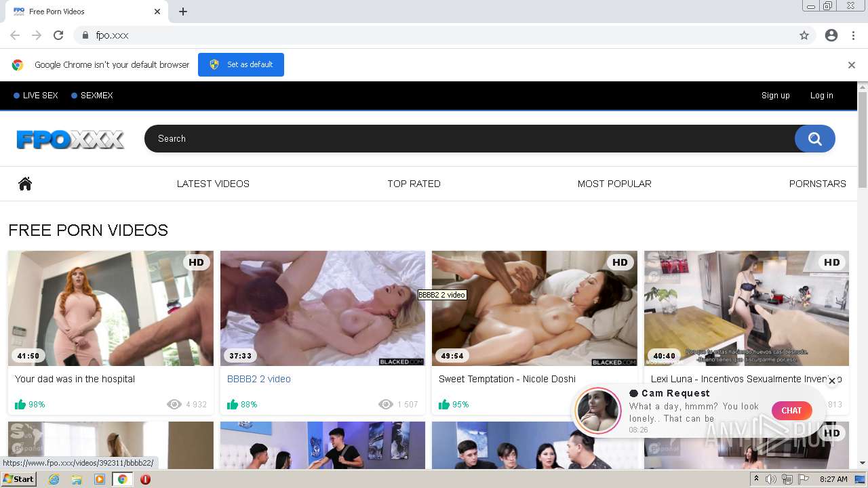Launch Internet Explorer from the taskbar
Viewport: 868px width, 488px height.
point(54,479)
